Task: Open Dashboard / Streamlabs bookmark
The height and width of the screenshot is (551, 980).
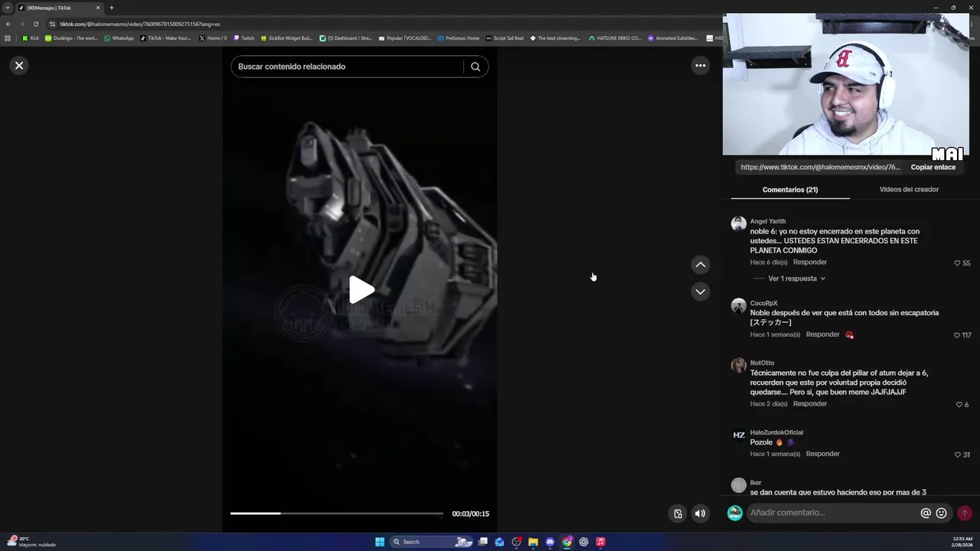Action: click(345, 38)
